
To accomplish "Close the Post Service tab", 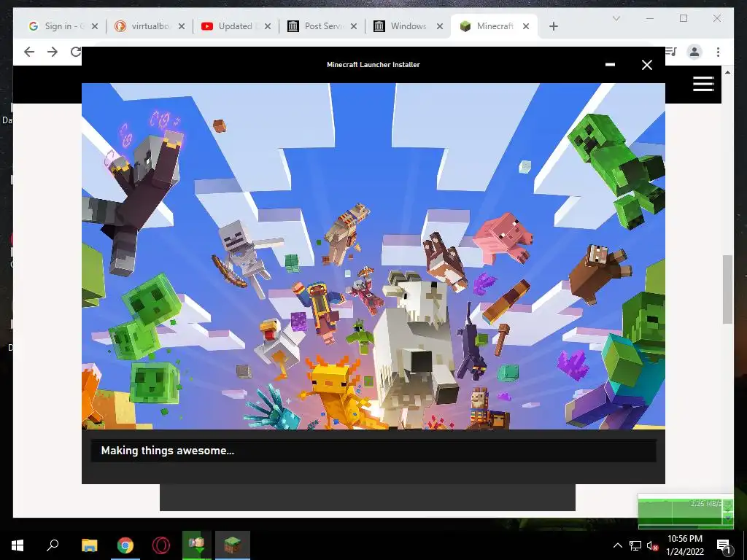I will pos(354,26).
